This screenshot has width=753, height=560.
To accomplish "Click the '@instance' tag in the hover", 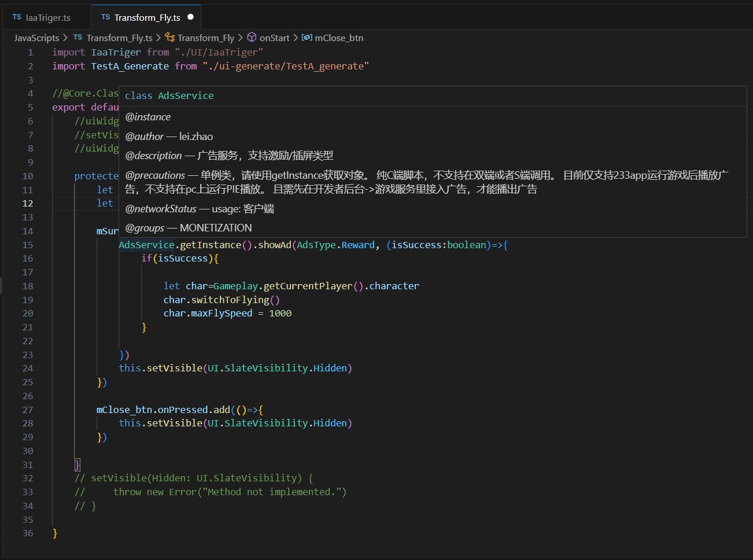I will (x=148, y=117).
